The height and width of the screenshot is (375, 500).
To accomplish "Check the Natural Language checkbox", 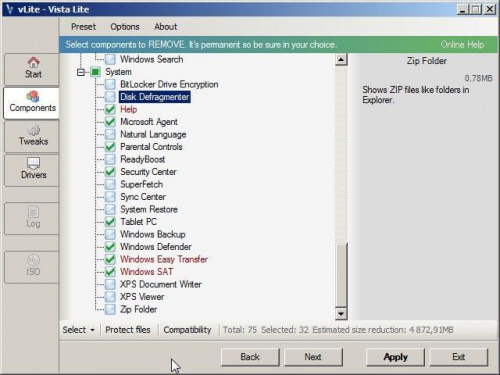I will [110, 134].
